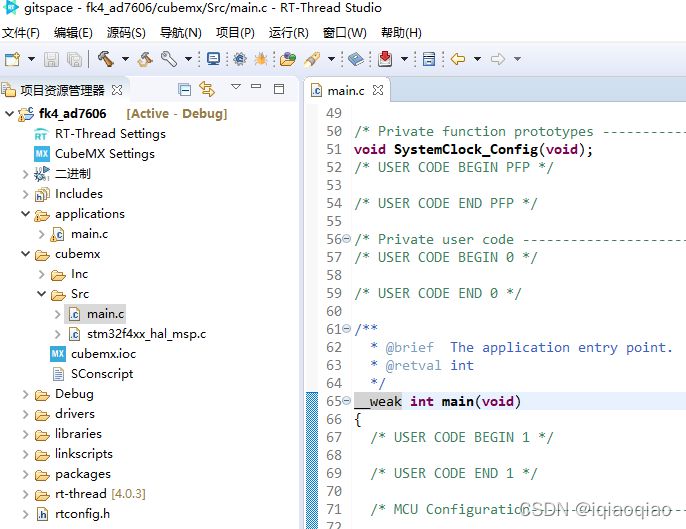Collapse the comment fold at line 61
Screen dimensions: 686x529
pyautogui.click(x=346, y=328)
